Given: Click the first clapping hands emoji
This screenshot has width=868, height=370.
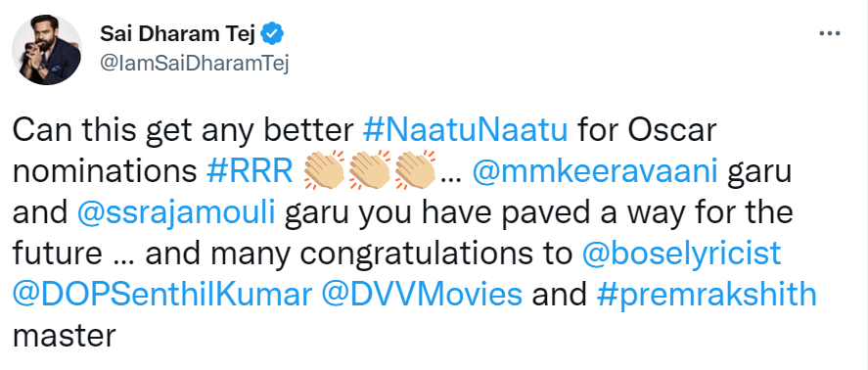Looking at the screenshot, I should 325,170.
